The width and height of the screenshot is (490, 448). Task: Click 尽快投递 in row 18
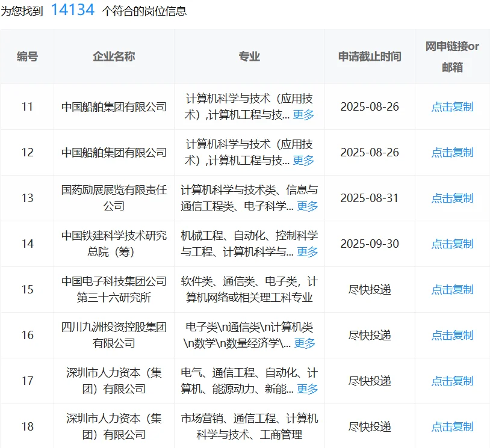click(x=370, y=426)
